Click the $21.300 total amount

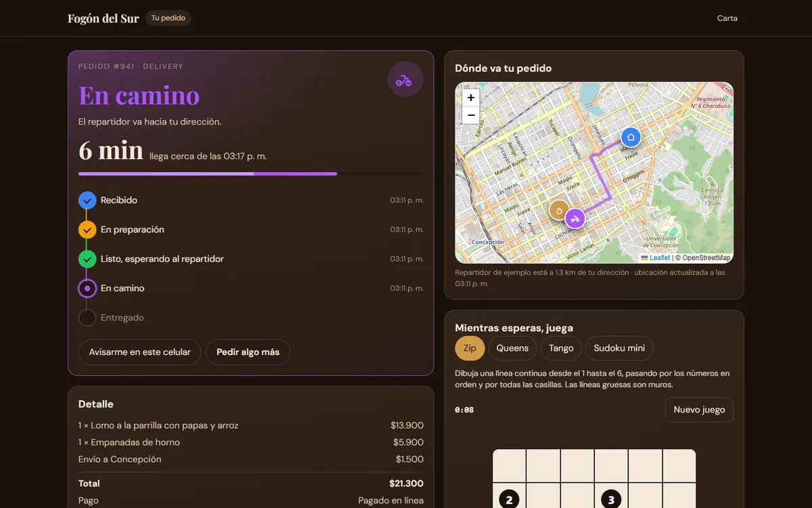[x=406, y=484]
